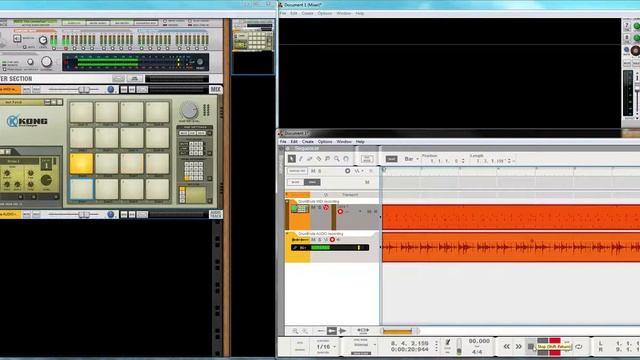The width and height of the screenshot is (640, 360).
Task: Click the lit yellow Kong drum pad
Action: pyautogui.click(x=81, y=163)
